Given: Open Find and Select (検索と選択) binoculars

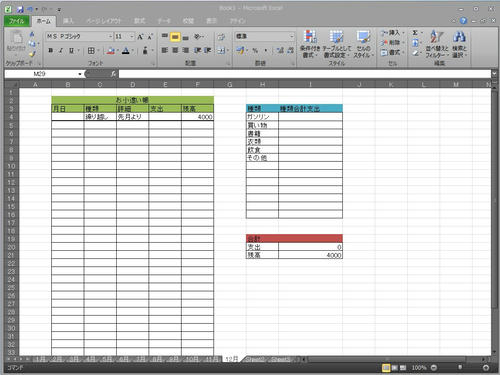Looking at the screenshot, I should pyautogui.click(x=459, y=44).
